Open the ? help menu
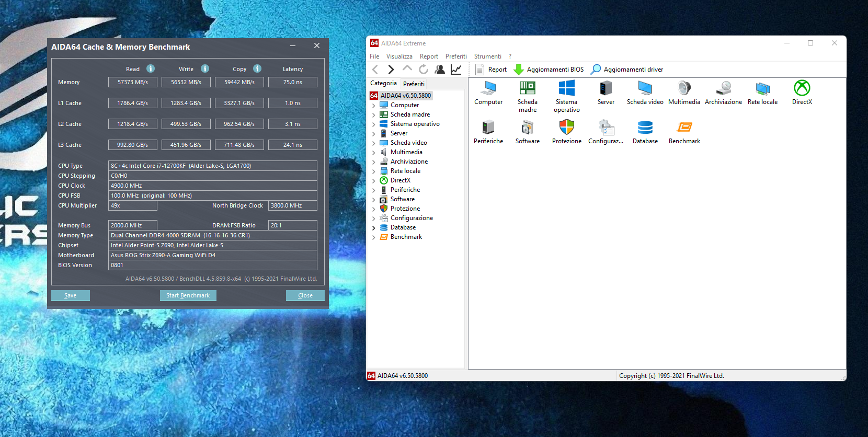868x437 pixels. coord(510,56)
